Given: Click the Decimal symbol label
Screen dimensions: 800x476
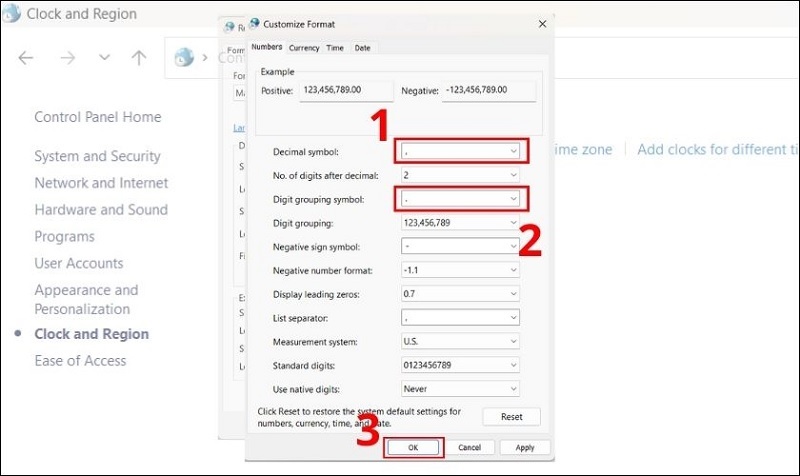Looking at the screenshot, I should (x=306, y=152).
